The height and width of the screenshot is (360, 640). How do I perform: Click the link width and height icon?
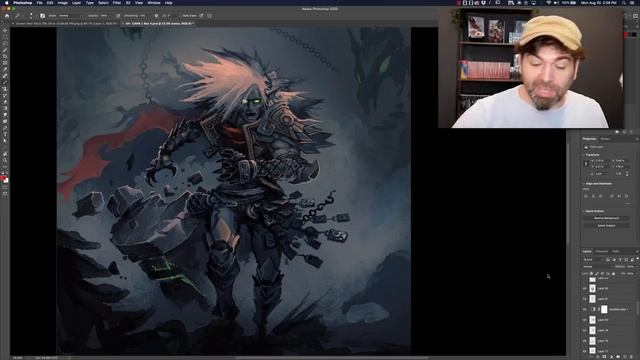click(586, 164)
